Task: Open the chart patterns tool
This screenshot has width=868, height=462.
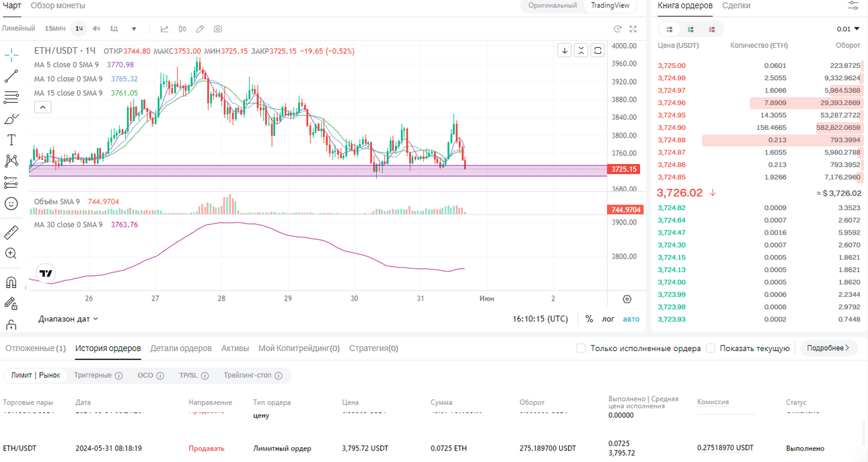Action: tap(11, 161)
